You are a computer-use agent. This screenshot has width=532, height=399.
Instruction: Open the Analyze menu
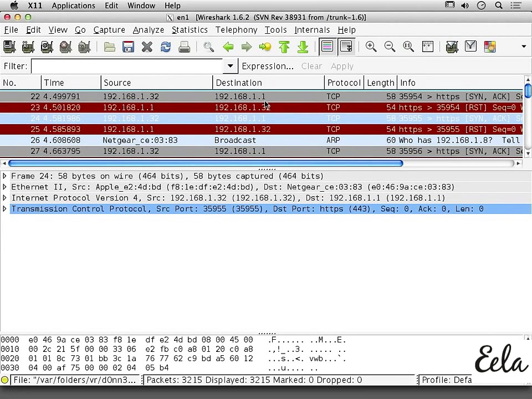point(149,30)
